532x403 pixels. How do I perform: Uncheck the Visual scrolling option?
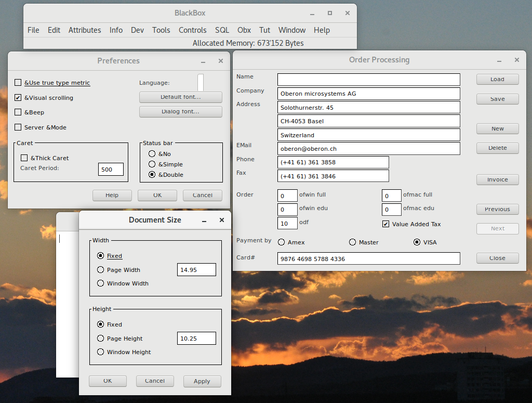pyautogui.click(x=18, y=98)
